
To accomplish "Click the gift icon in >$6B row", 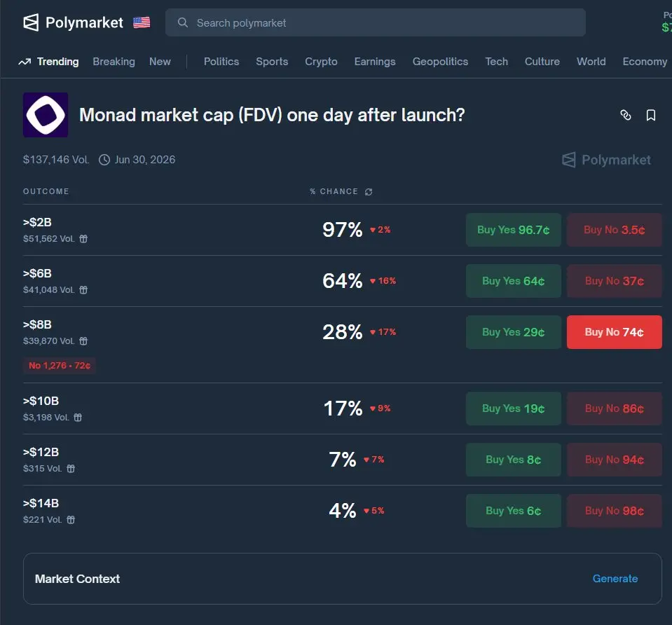I will pyautogui.click(x=83, y=290).
